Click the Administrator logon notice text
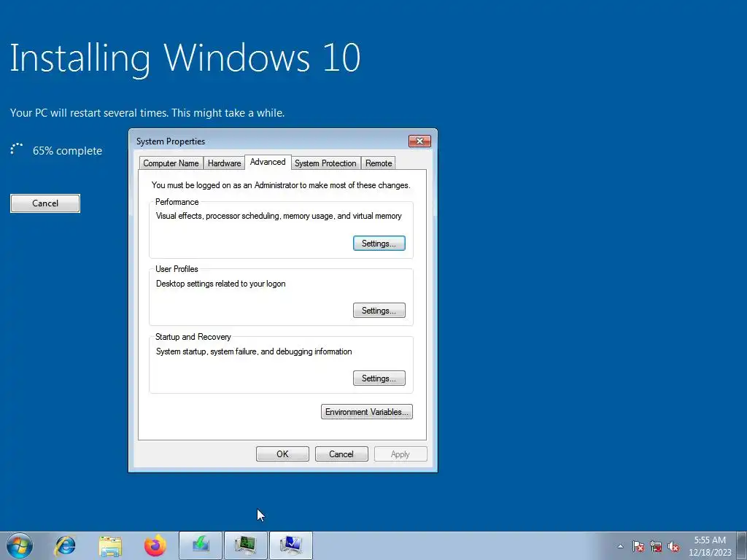 (281, 185)
